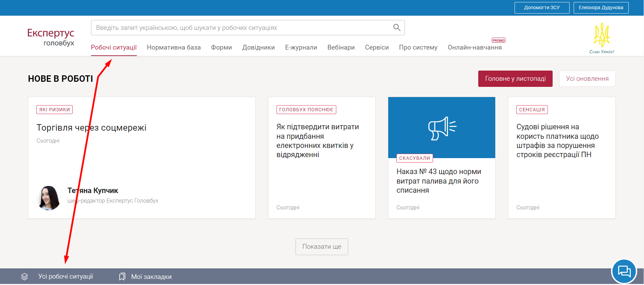Click the bookmark icon in bottom bar
This screenshot has width=644, height=285.
click(x=122, y=277)
